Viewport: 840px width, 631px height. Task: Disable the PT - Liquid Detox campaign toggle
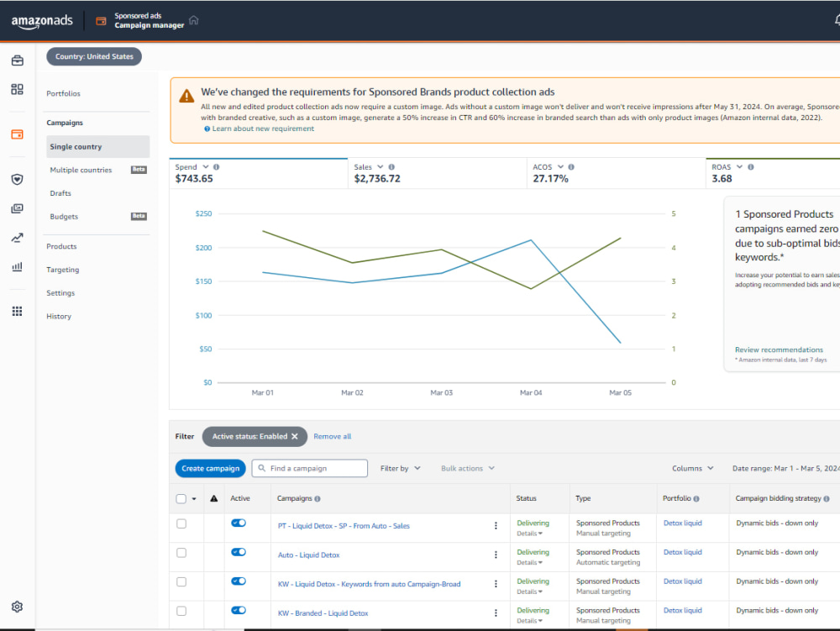238,523
